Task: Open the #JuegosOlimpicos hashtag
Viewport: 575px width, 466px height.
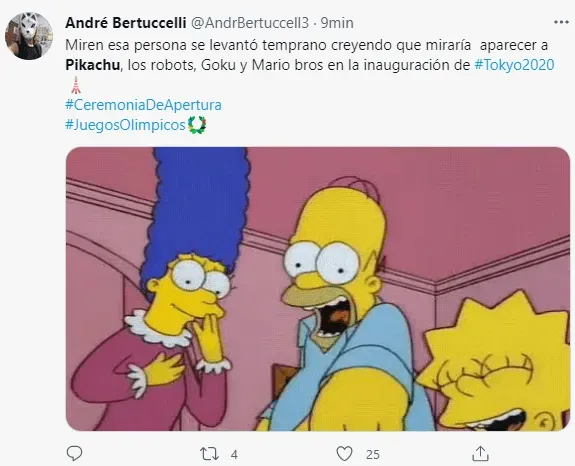Action: point(125,125)
